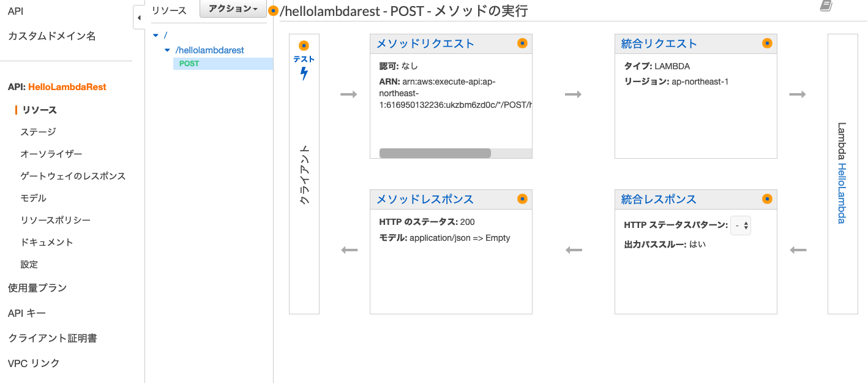868x383 pixels.
Task: Click the sidebar collapse arrow icon
Action: (138, 17)
